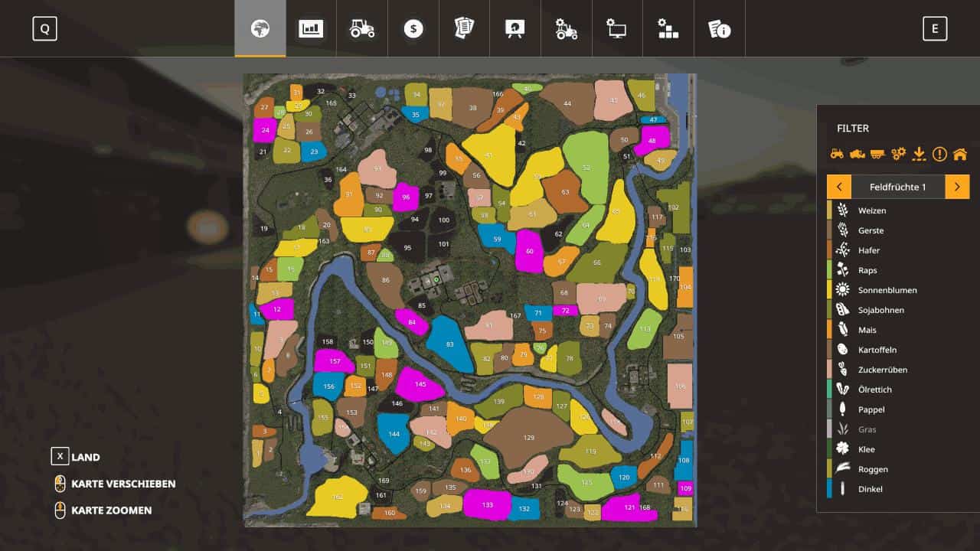Open the contracts documents tab
Image resolution: width=980 pixels, height=551 pixels.
(x=464, y=29)
